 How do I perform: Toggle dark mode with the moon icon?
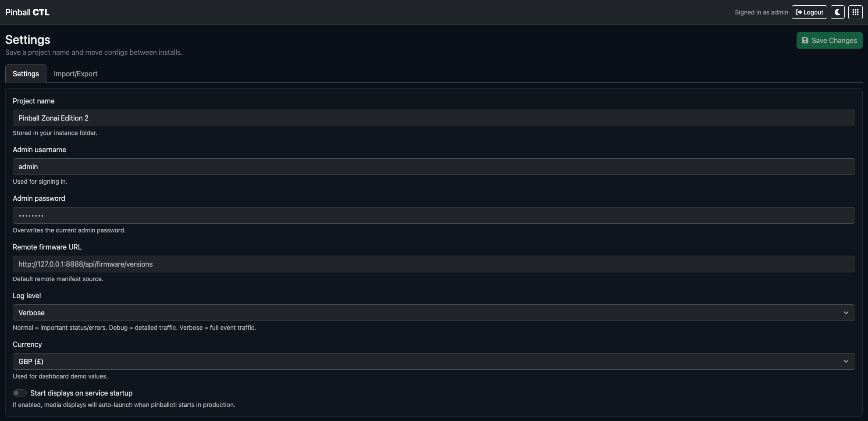(x=837, y=12)
